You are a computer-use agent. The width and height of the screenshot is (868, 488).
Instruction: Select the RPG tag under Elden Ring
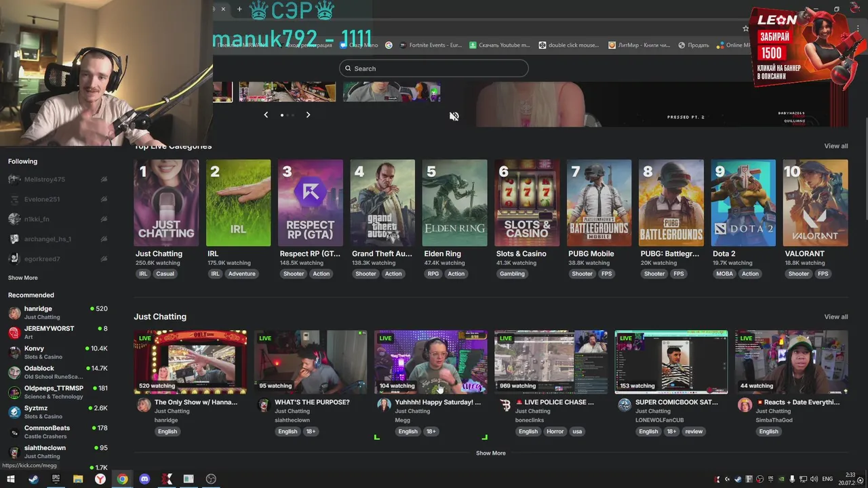coord(433,274)
